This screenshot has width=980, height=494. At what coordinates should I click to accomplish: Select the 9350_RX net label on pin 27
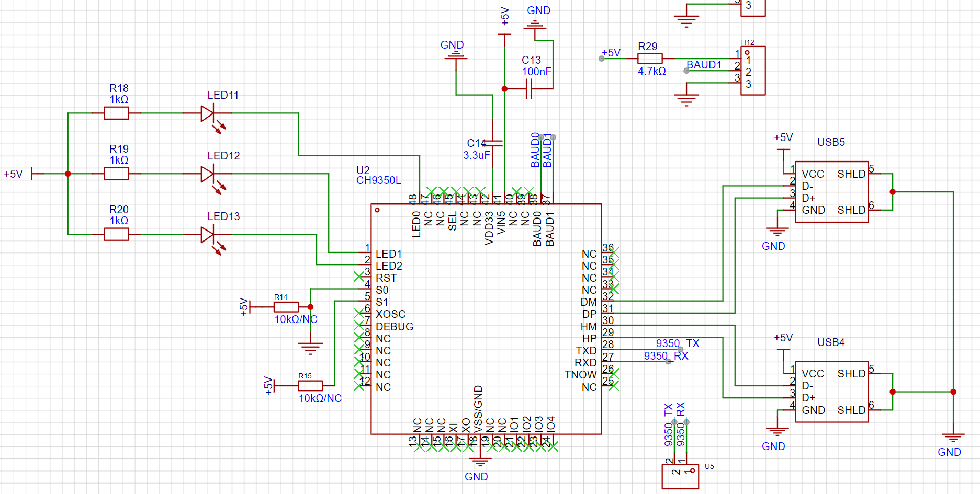[x=666, y=356]
